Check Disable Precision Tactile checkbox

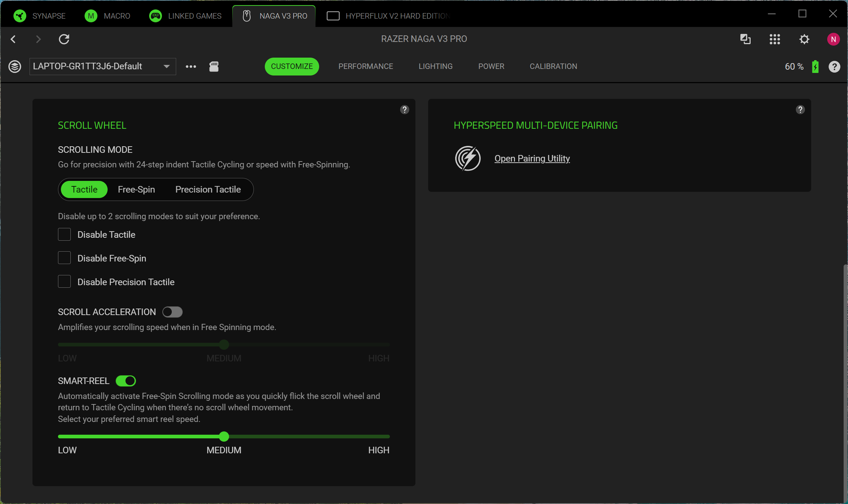64,282
